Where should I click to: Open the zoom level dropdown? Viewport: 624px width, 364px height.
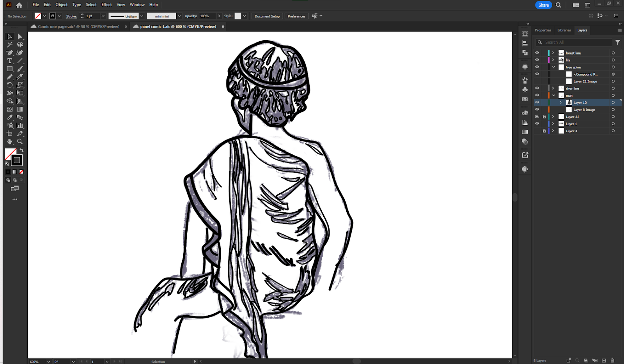[49, 362]
